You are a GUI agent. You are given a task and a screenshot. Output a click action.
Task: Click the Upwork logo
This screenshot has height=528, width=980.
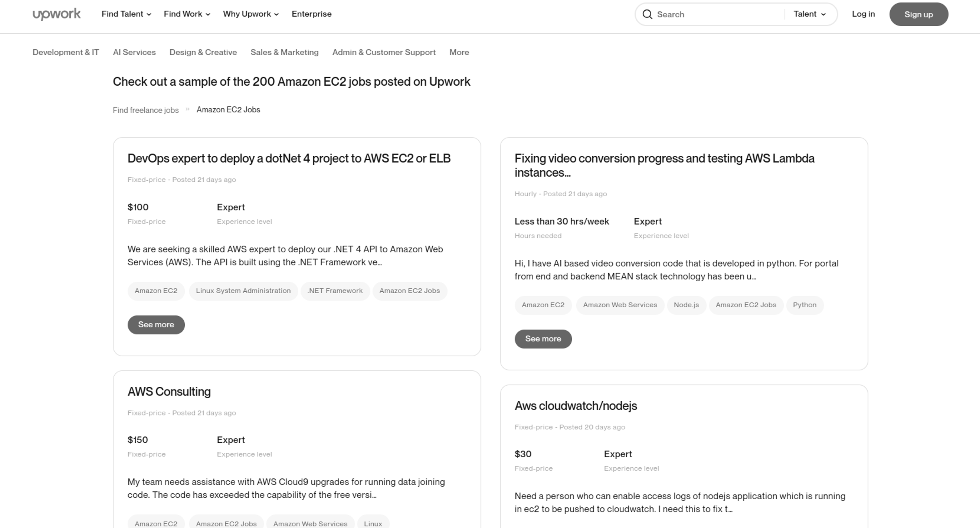tap(56, 14)
